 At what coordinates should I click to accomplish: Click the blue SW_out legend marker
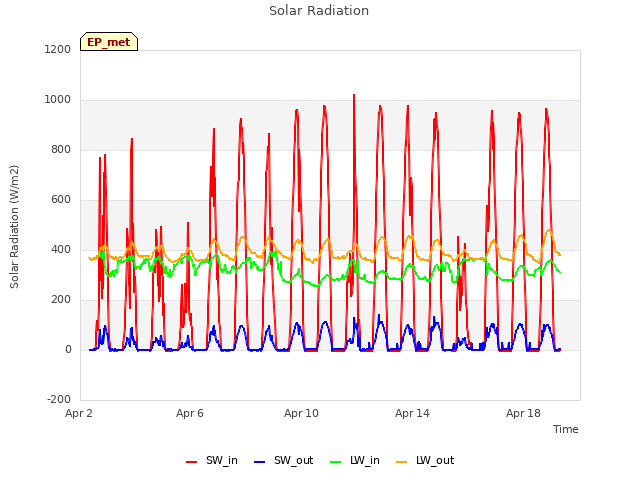(259, 462)
